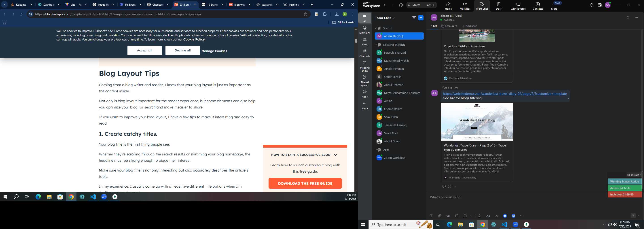Open the Zoom Home section
The image size is (644, 229).
pos(448,6)
